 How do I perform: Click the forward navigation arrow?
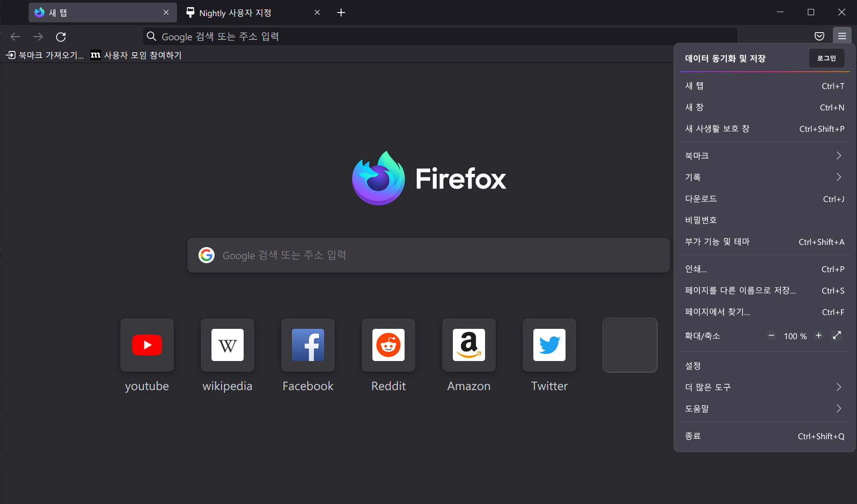coord(38,37)
